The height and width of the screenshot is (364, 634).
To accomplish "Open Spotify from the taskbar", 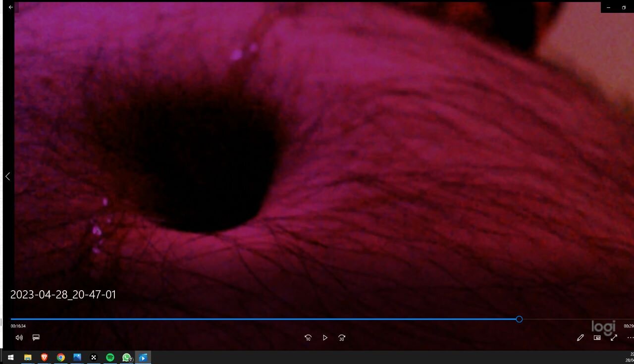I will pos(110,358).
